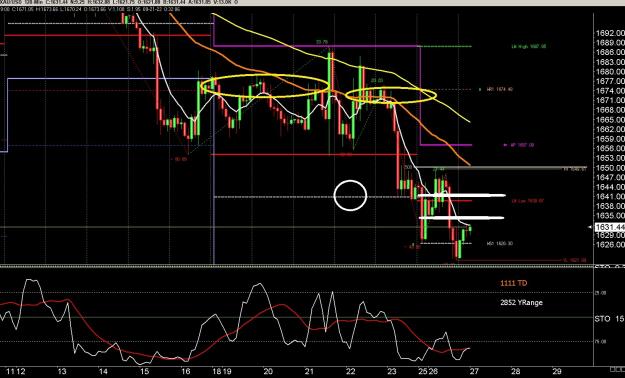Click the current price label 1631.44
The image size is (625, 378).
609,227
